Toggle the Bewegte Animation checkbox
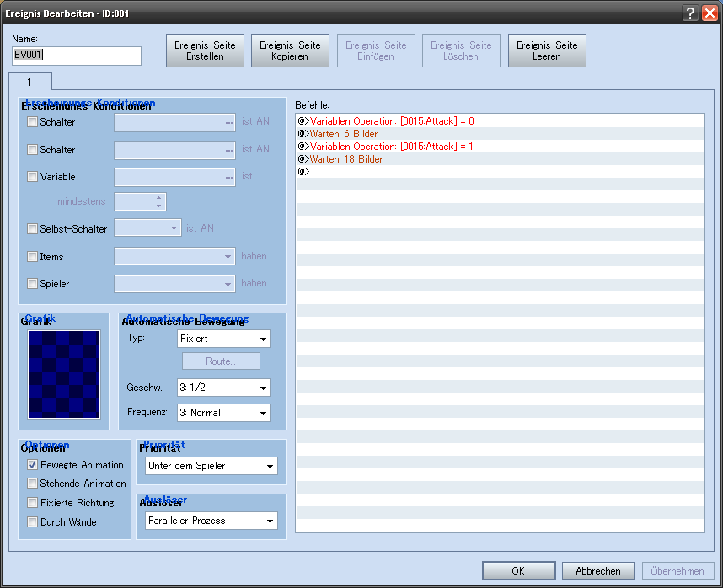The width and height of the screenshot is (723, 588). coord(33,465)
